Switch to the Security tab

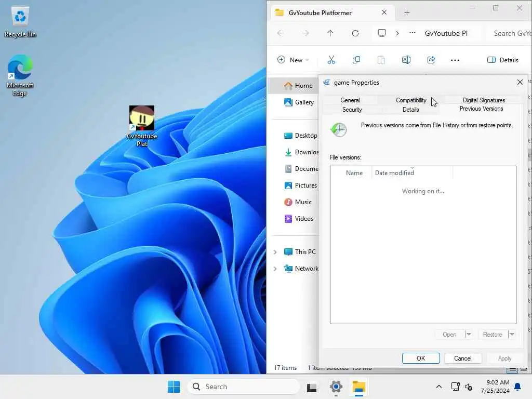pyautogui.click(x=352, y=110)
